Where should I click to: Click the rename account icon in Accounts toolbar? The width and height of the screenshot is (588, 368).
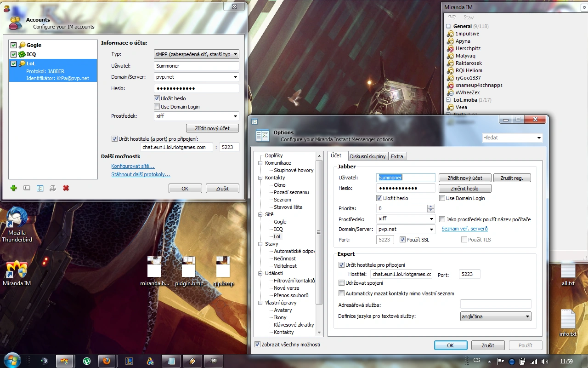pyautogui.click(x=27, y=188)
